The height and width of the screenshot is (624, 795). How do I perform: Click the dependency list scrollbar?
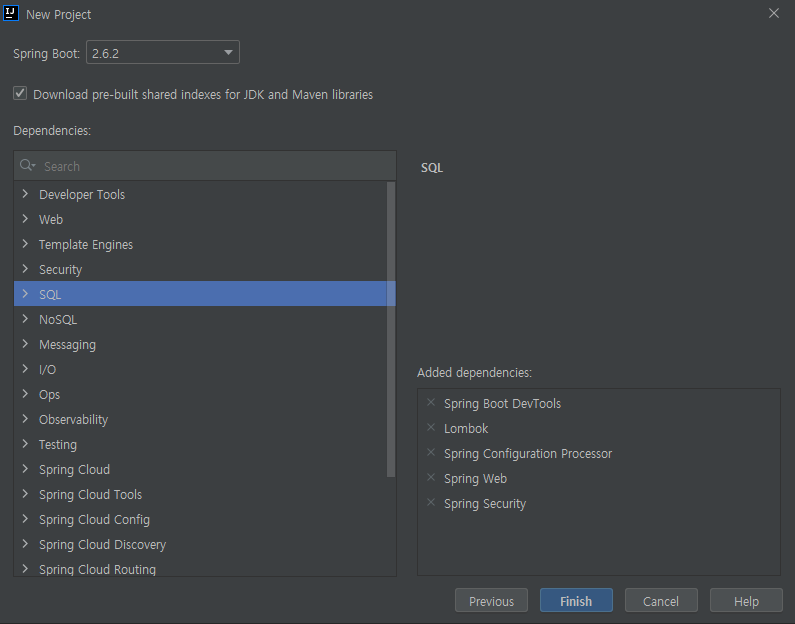(391, 329)
